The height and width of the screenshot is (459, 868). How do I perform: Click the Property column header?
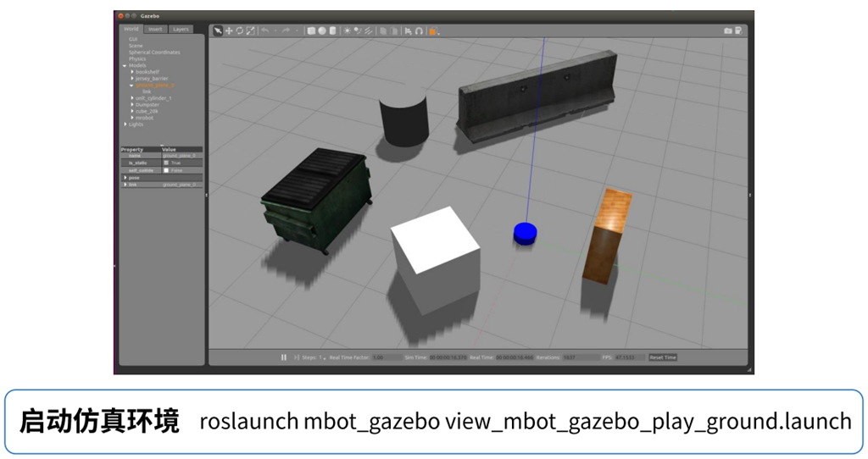pos(131,149)
